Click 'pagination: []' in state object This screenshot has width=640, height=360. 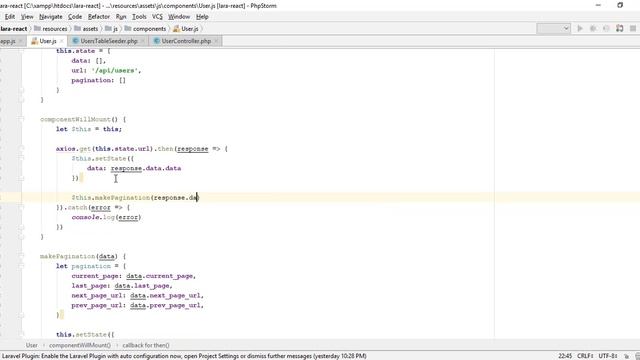click(x=98, y=80)
